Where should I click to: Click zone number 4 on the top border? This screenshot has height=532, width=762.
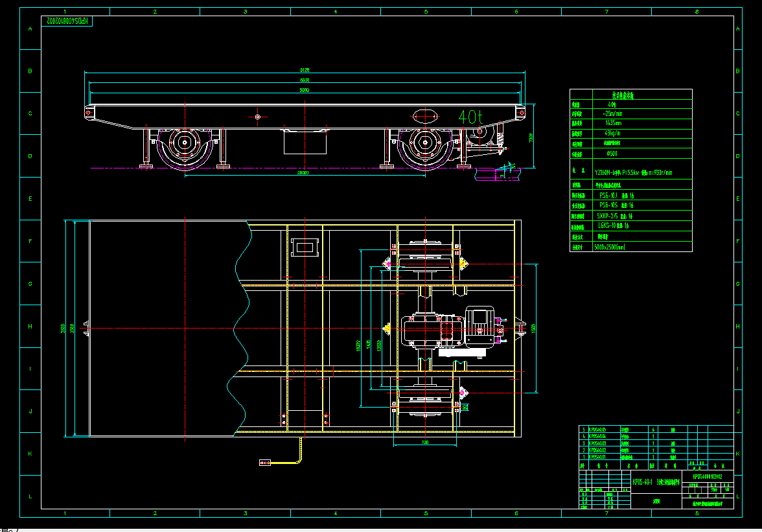point(336,11)
